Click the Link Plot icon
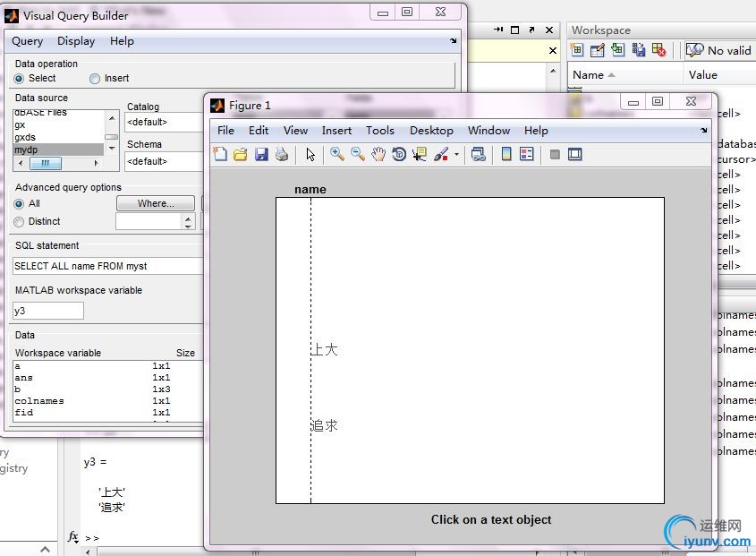 point(478,154)
